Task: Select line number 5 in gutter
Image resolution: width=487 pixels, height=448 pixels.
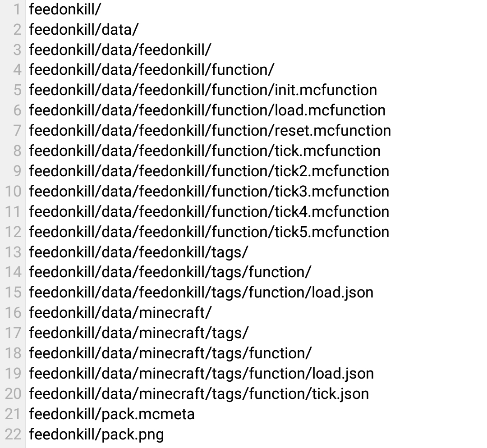Action: pyautogui.click(x=18, y=90)
